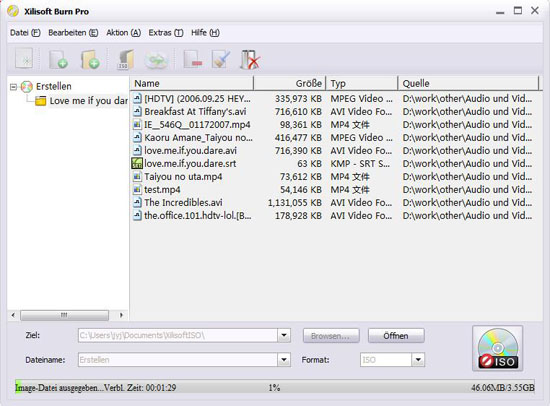Click the clear list brush icon
The image size is (550, 406).
[x=221, y=59]
